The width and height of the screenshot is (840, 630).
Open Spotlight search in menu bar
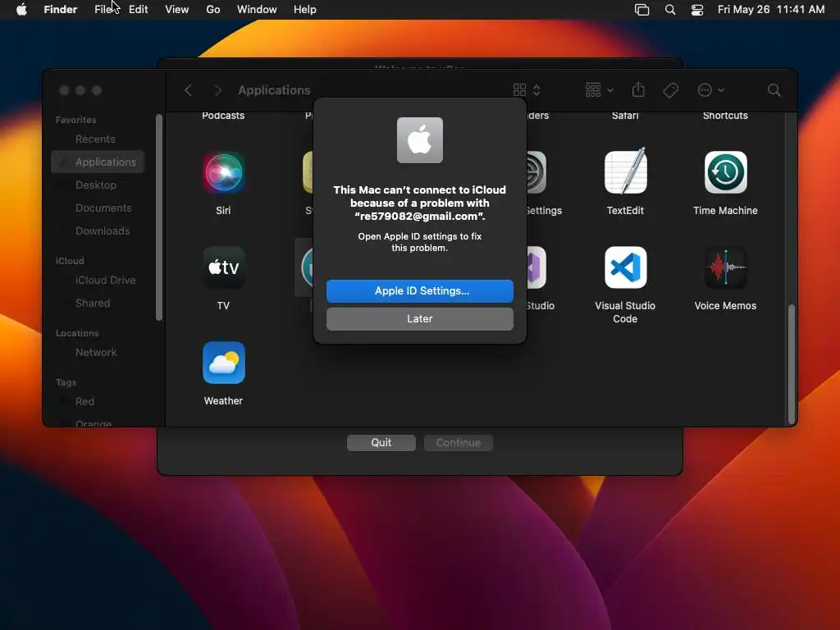(x=670, y=10)
